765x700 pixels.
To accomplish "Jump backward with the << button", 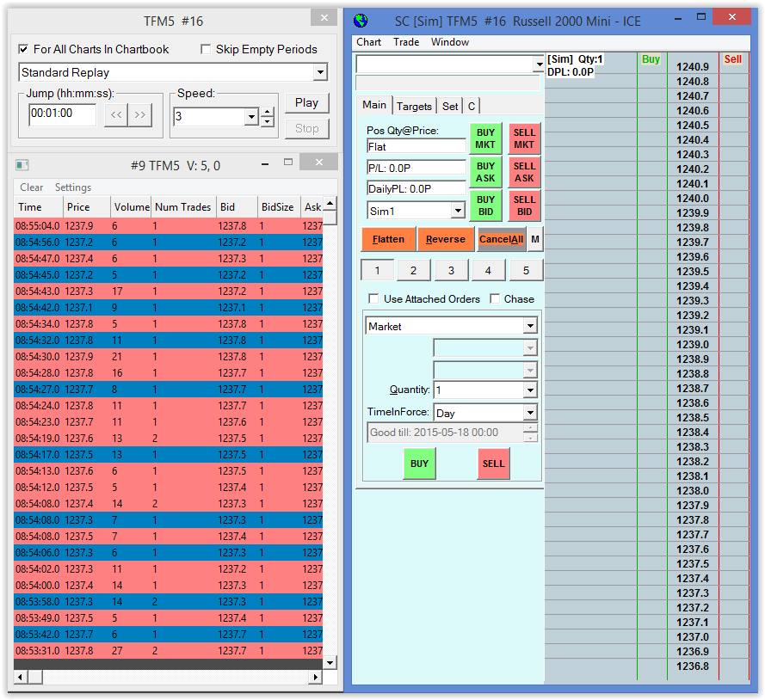I will pyautogui.click(x=116, y=114).
